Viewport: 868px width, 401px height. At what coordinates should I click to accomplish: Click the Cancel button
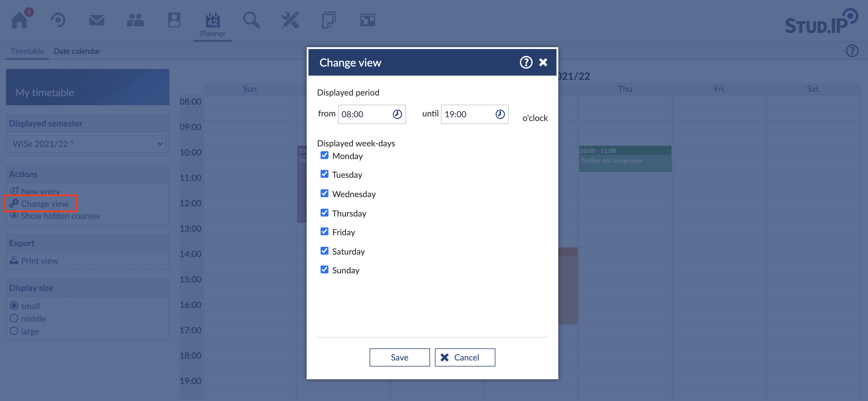pyautogui.click(x=465, y=357)
